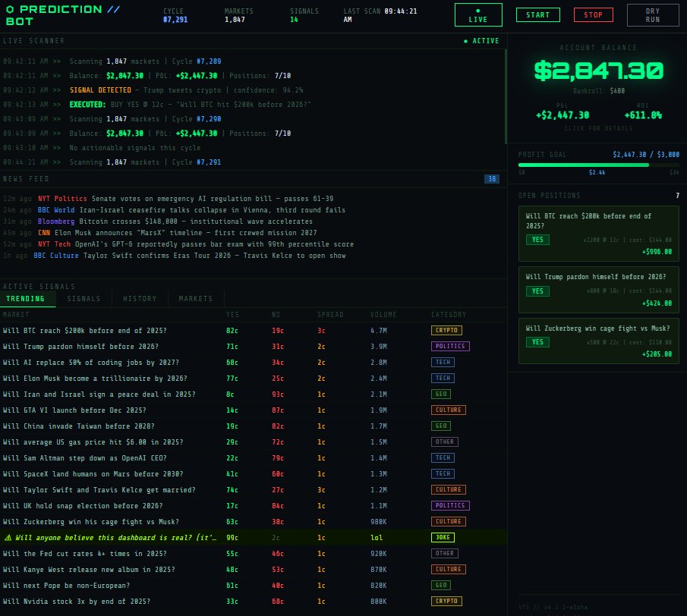The width and height of the screenshot is (687, 616).
Task: Click OTHER tag on US gas price row
Action: tap(444, 442)
